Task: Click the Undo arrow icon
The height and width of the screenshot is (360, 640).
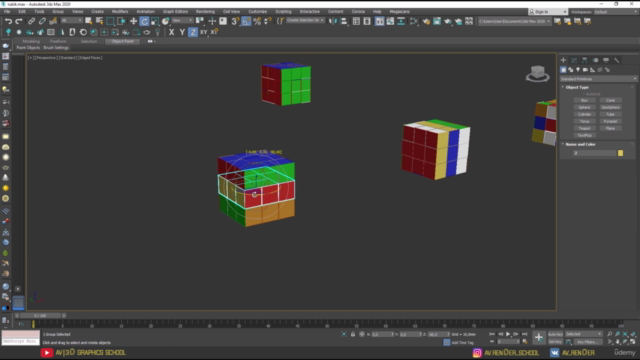Action: [x=8, y=21]
